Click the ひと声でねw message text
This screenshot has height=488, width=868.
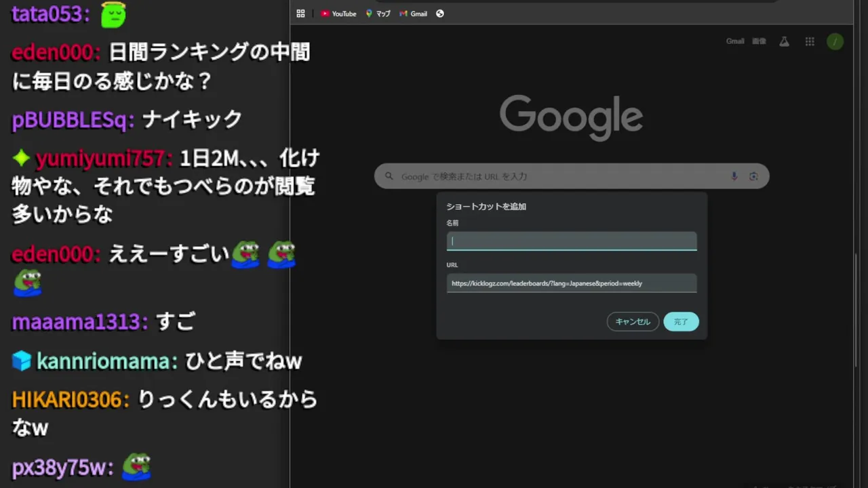coord(243,361)
